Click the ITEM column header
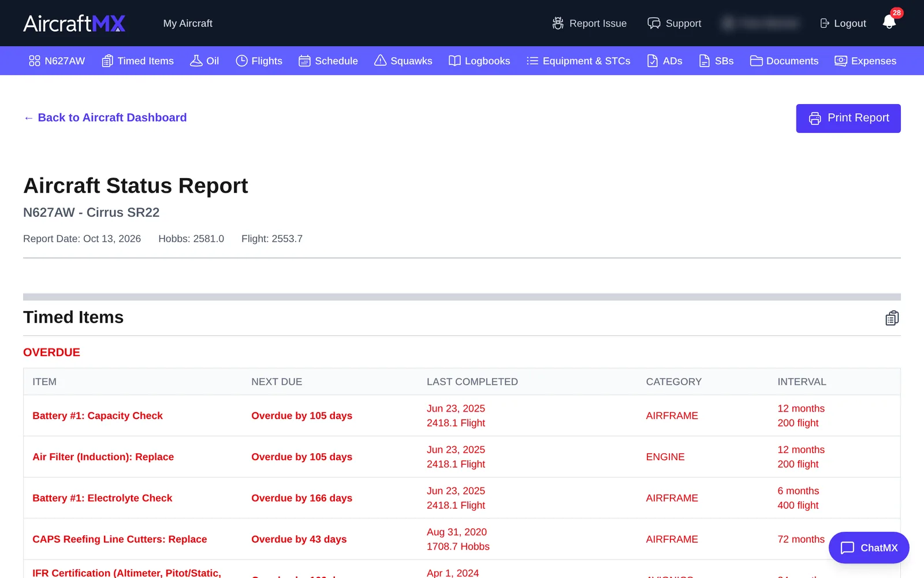This screenshot has width=924, height=578. tap(44, 381)
